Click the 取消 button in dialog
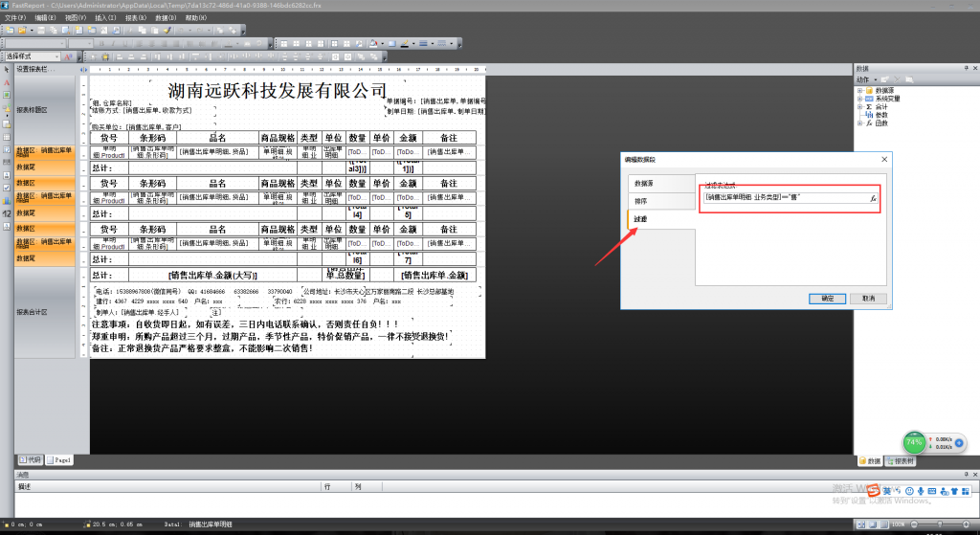The width and height of the screenshot is (980, 535). pyautogui.click(x=868, y=299)
